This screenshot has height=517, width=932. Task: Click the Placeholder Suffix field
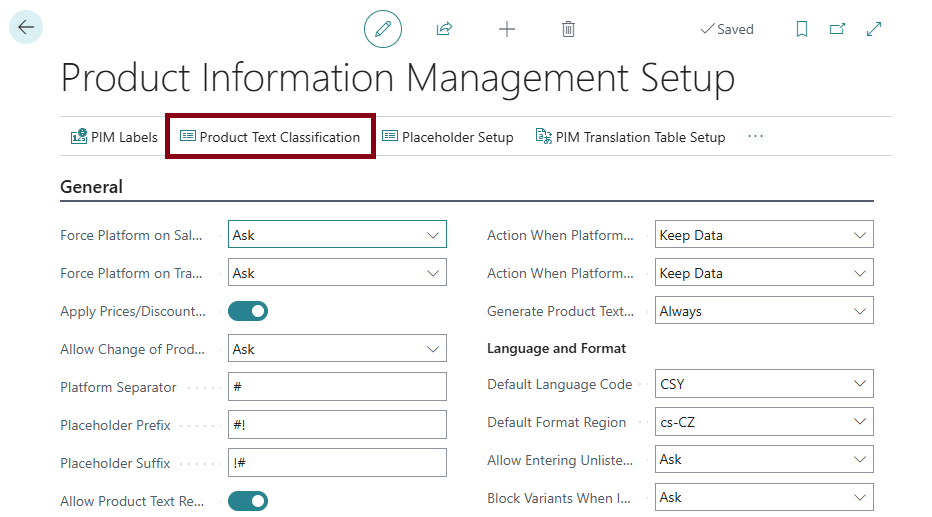[x=337, y=463]
